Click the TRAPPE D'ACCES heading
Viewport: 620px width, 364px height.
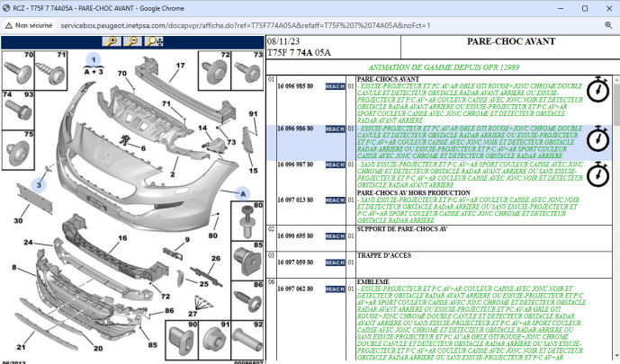[x=384, y=255]
